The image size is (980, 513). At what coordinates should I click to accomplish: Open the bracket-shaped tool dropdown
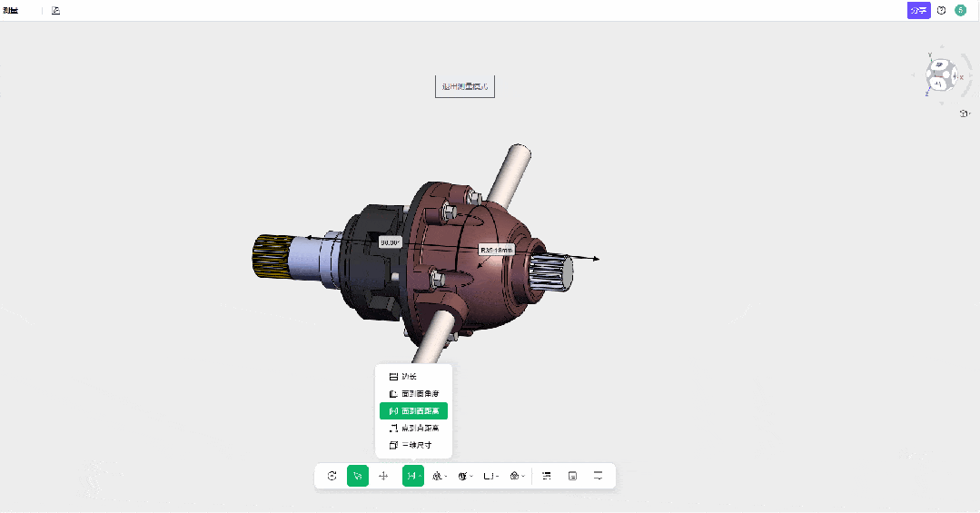(x=490, y=476)
